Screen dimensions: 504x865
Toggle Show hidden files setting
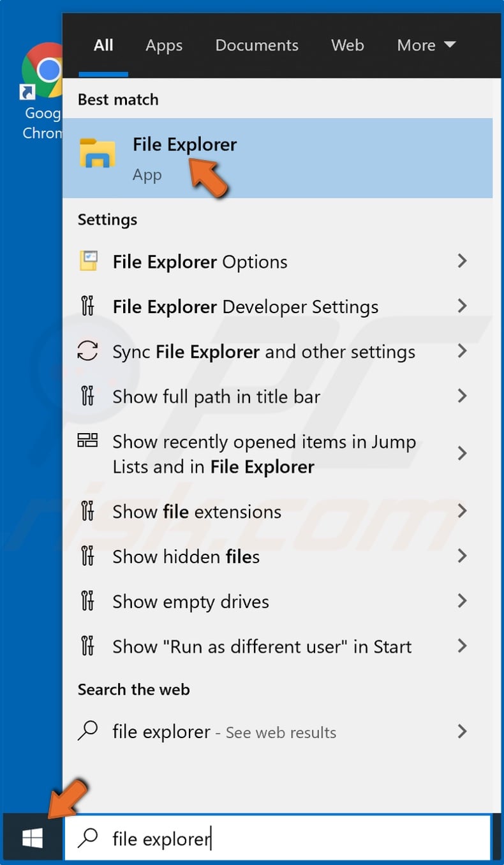point(185,556)
